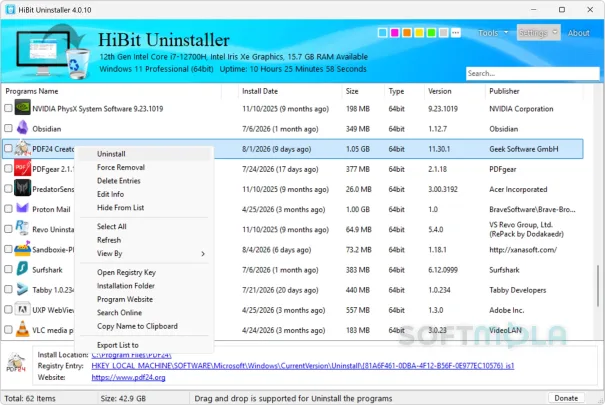This screenshot has height=405, width=605.
Task: Open the Settings dropdown menu
Action: (x=538, y=33)
